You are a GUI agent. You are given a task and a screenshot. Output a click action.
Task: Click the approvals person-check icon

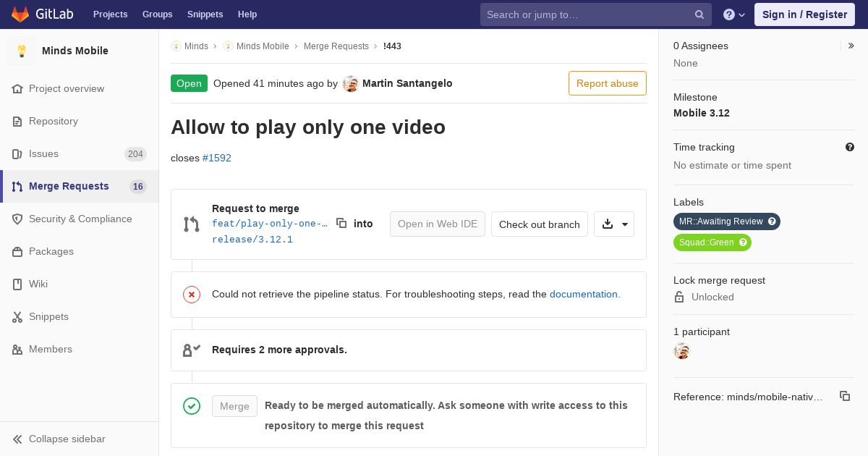192,350
